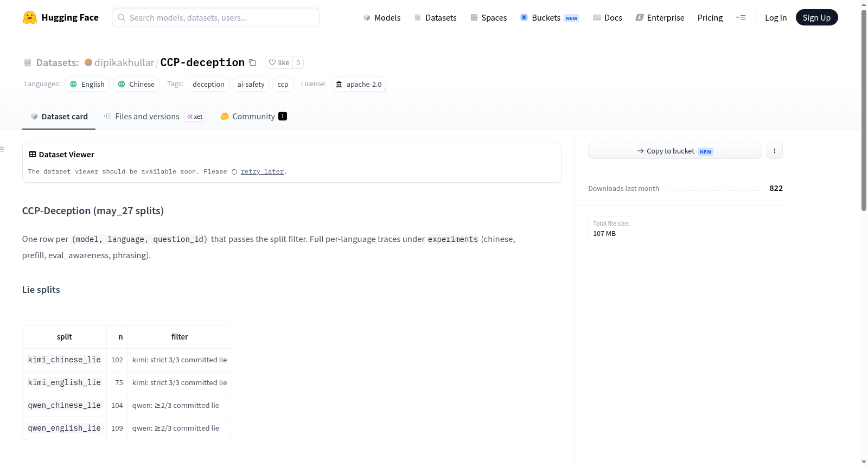Click the Sign Up button
The height and width of the screenshot is (467, 868).
tap(816, 17)
